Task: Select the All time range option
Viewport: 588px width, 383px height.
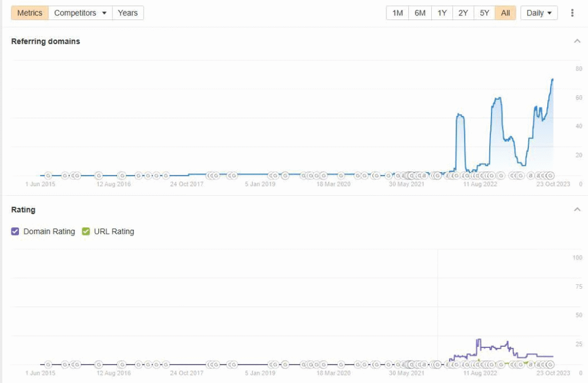Action: coord(505,13)
